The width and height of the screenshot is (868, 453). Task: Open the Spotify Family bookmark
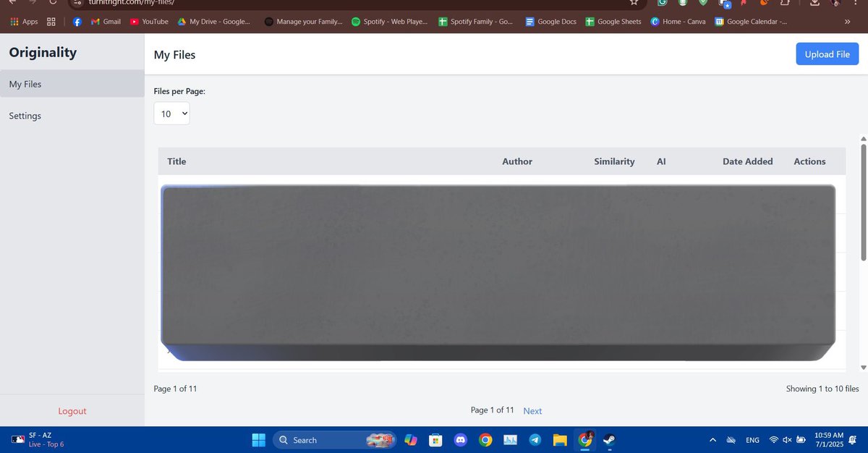click(x=477, y=22)
